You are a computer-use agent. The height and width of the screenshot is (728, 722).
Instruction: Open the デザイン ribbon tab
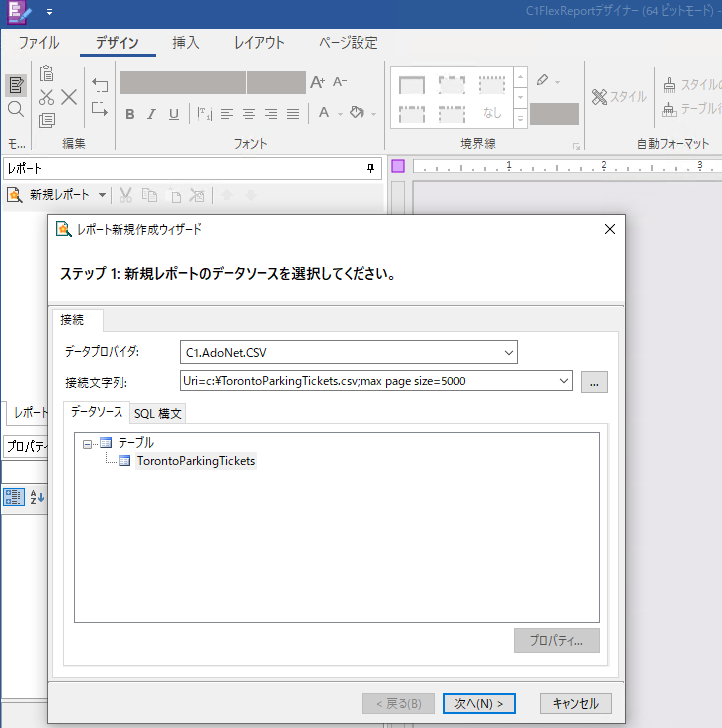coord(118,43)
